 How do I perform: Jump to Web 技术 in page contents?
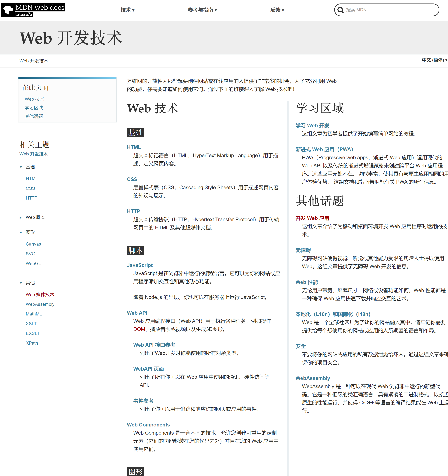click(34, 99)
